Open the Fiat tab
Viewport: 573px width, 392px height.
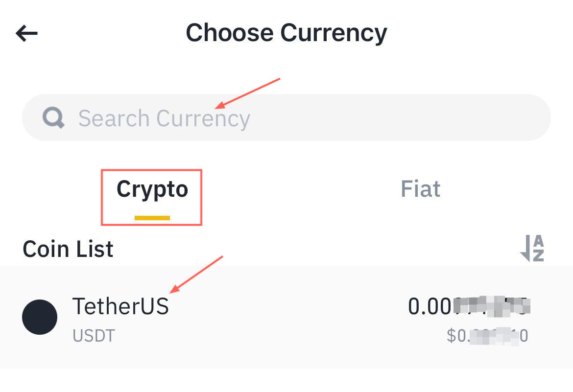(420, 189)
